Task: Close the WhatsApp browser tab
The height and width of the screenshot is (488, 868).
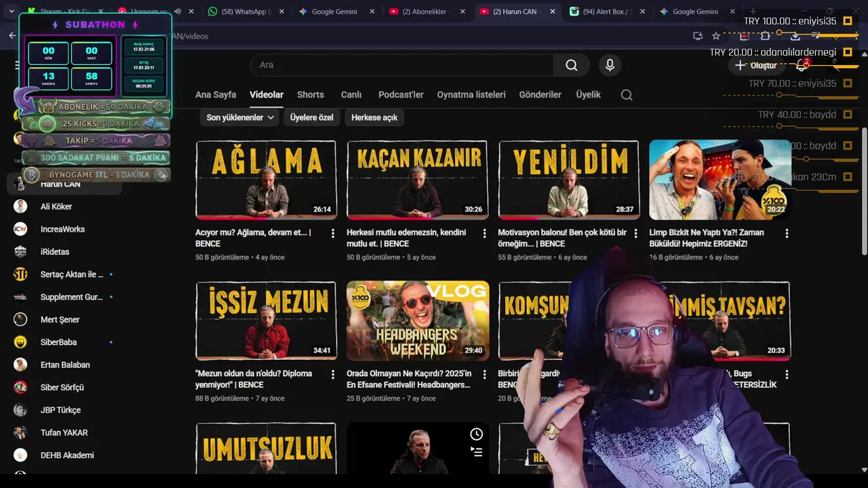Action: pyautogui.click(x=281, y=12)
